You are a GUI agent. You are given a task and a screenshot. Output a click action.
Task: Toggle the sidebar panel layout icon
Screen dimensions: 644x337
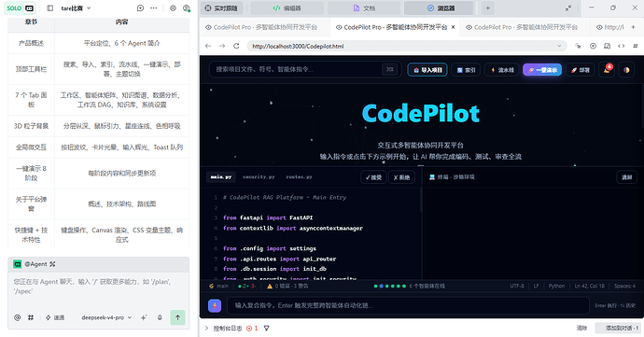[50, 8]
